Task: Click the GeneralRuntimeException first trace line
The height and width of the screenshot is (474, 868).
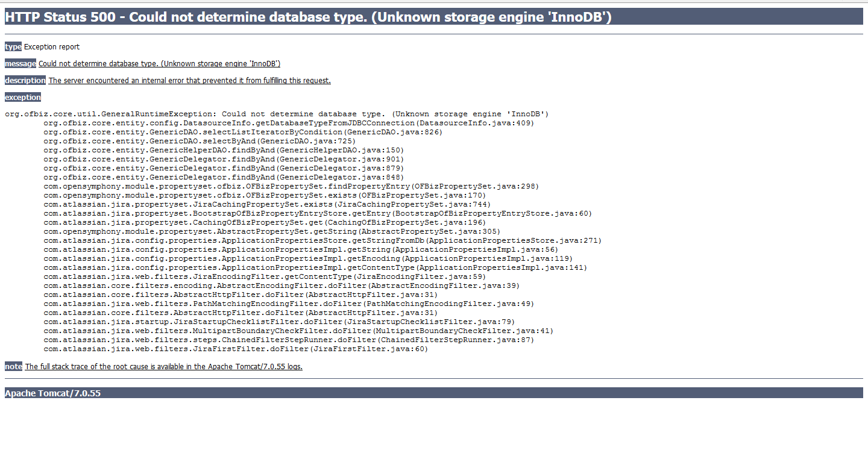Action: [x=277, y=114]
